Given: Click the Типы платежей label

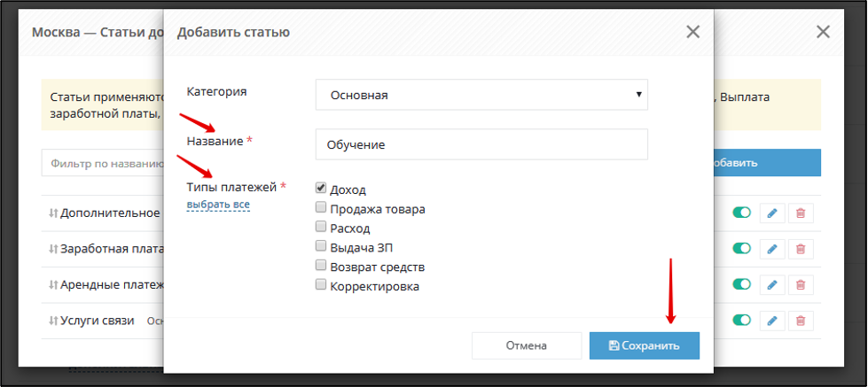Looking at the screenshot, I should (231, 188).
